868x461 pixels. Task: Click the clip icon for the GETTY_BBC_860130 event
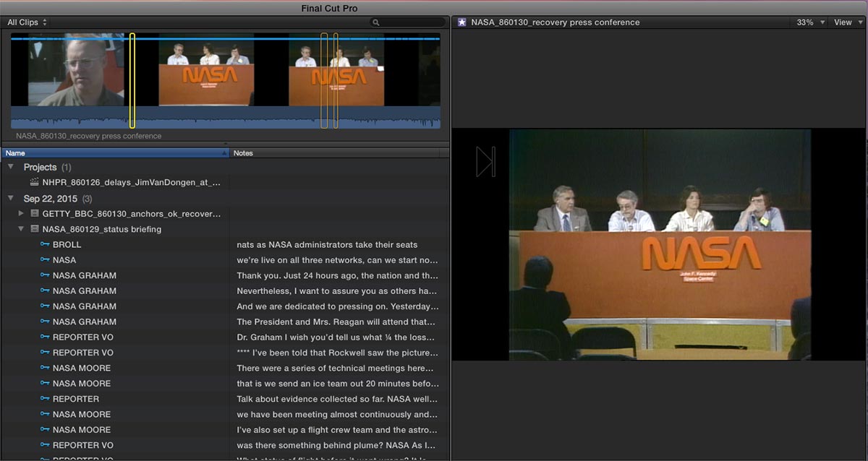click(34, 214)
